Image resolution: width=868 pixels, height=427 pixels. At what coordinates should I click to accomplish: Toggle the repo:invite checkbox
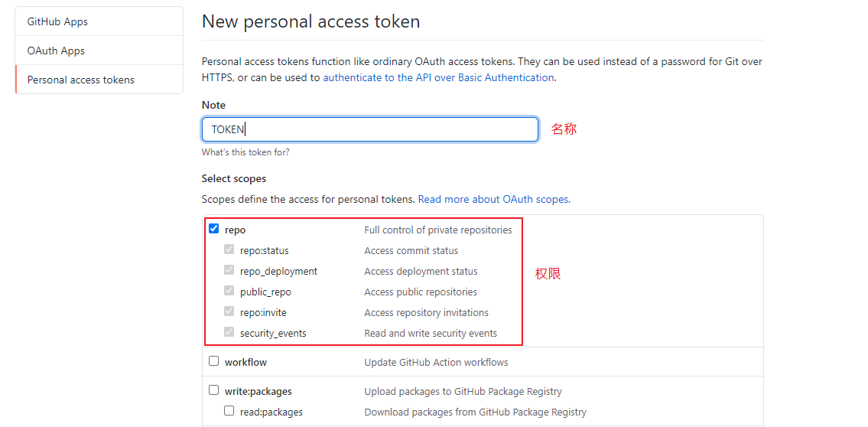[229, 311]
